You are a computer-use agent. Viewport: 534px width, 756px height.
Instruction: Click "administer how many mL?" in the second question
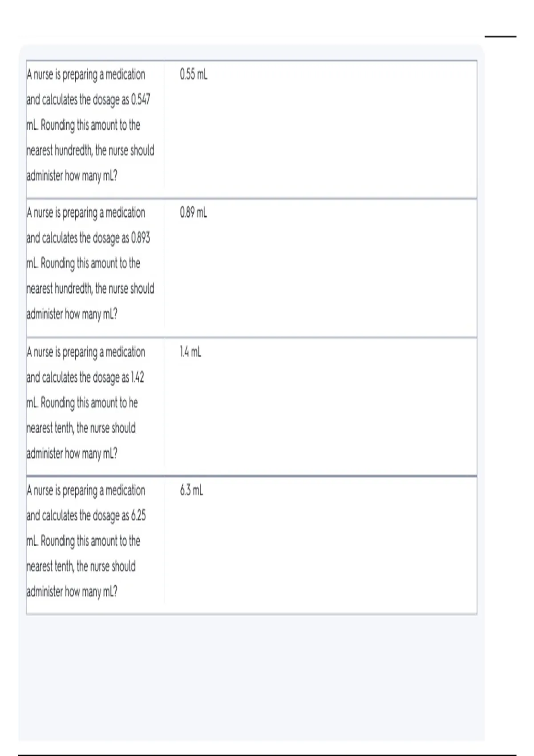[72, 314]
